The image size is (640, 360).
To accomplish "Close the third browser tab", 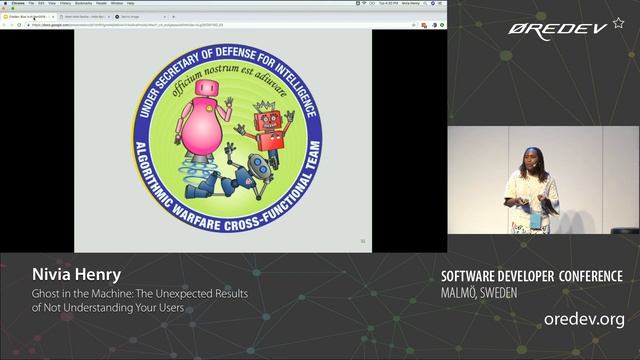I will [164, 17].
